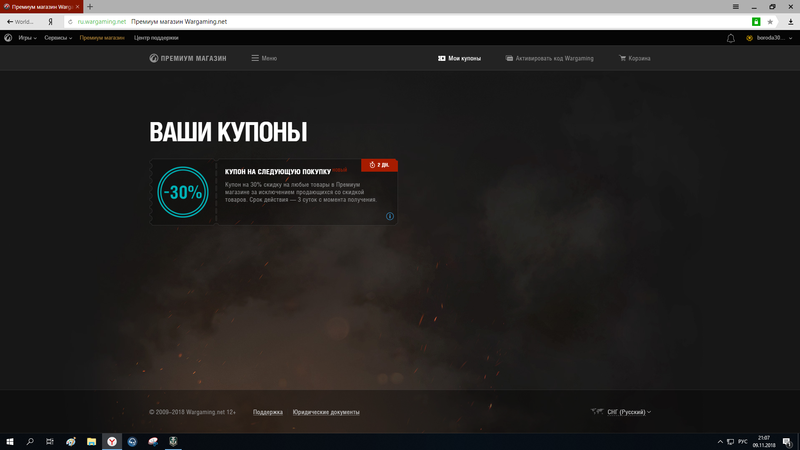
Task: Open a new browser tab with plus
Action: 90,7
